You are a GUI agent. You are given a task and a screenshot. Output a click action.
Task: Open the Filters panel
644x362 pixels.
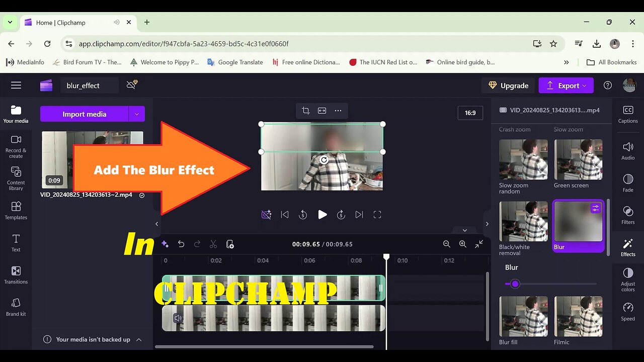point(628,215)
